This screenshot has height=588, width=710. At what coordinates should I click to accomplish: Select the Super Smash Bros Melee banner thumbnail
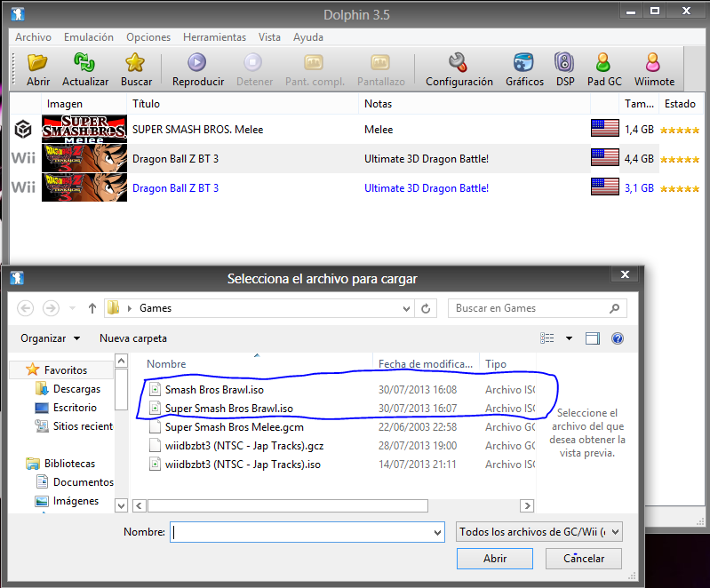[84, 129]
